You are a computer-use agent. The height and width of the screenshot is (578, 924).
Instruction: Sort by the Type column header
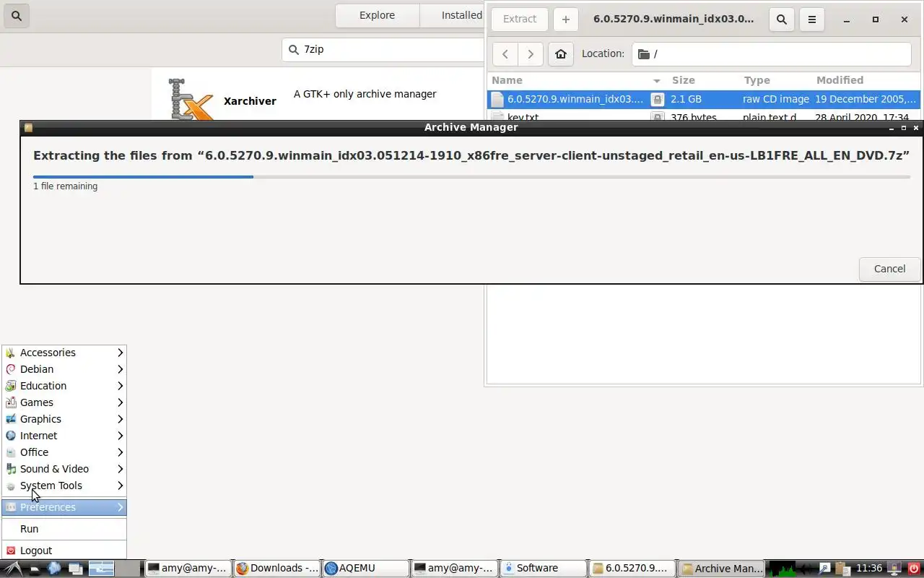click(x=775, y=80)
